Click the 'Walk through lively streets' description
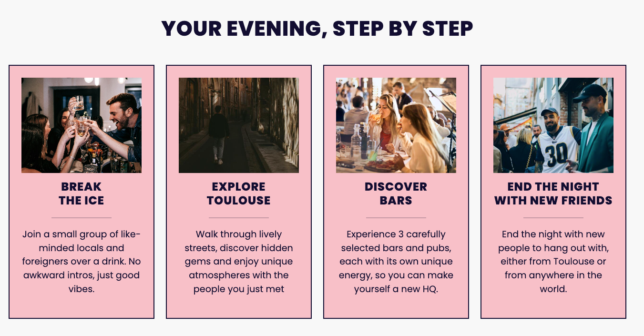 239,262
